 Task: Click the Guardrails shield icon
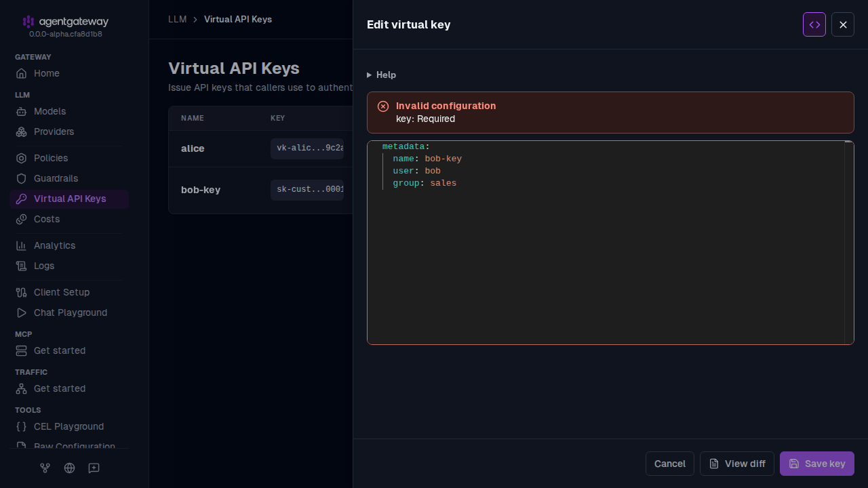21,178
